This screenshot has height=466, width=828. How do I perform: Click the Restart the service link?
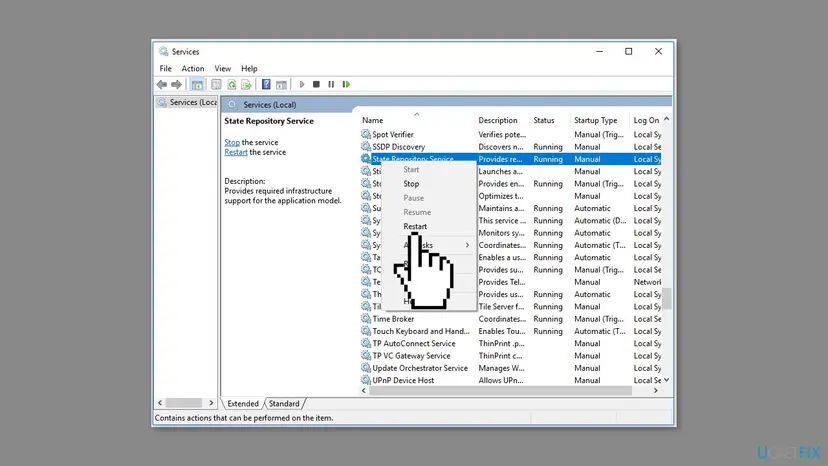[x=236, y=152]
